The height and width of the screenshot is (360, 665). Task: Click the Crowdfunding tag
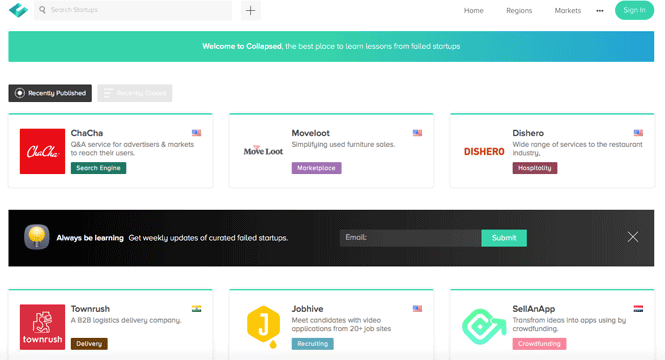(539, 343)
